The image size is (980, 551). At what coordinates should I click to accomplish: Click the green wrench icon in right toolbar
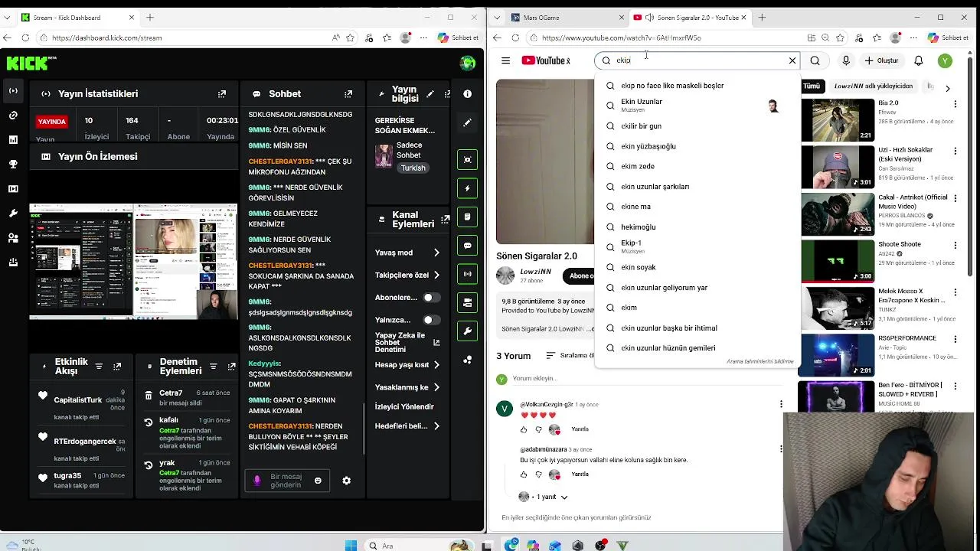pos(467,331)
